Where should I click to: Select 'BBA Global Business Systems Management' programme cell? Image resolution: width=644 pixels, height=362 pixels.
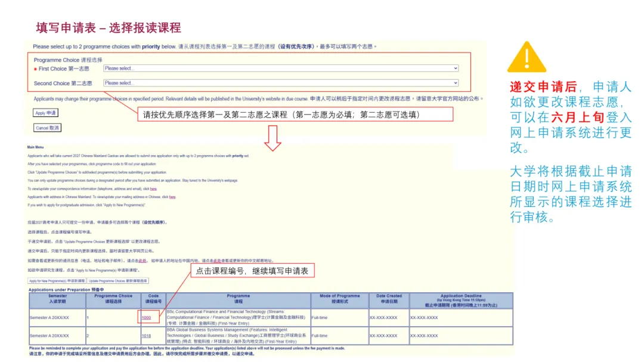tap(238, 336)
